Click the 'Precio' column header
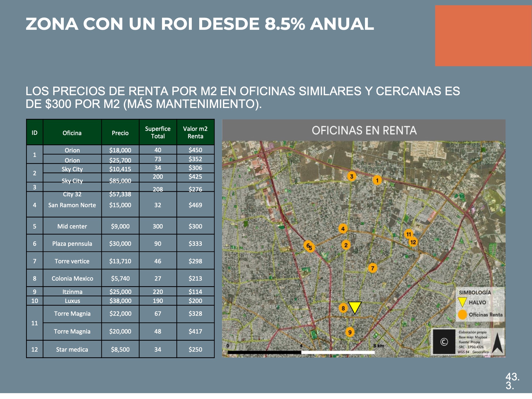Viewport: 532px width, 399px height. coord(120,133)
